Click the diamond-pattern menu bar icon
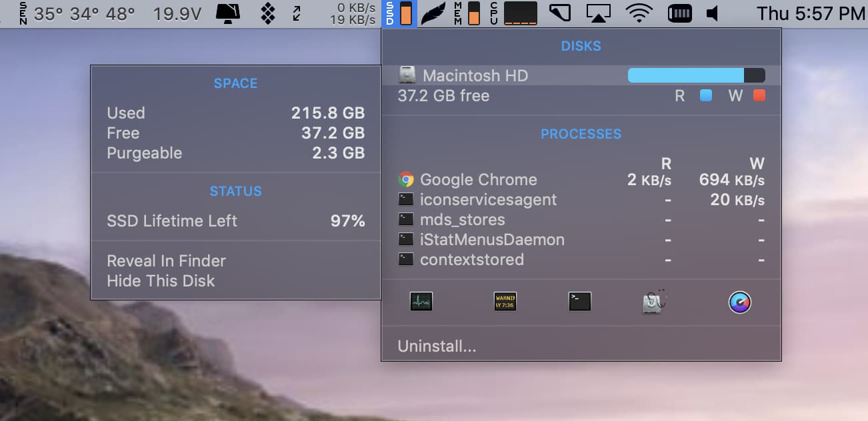This screenshot has height=421, width=868. (x=267, y=13)
